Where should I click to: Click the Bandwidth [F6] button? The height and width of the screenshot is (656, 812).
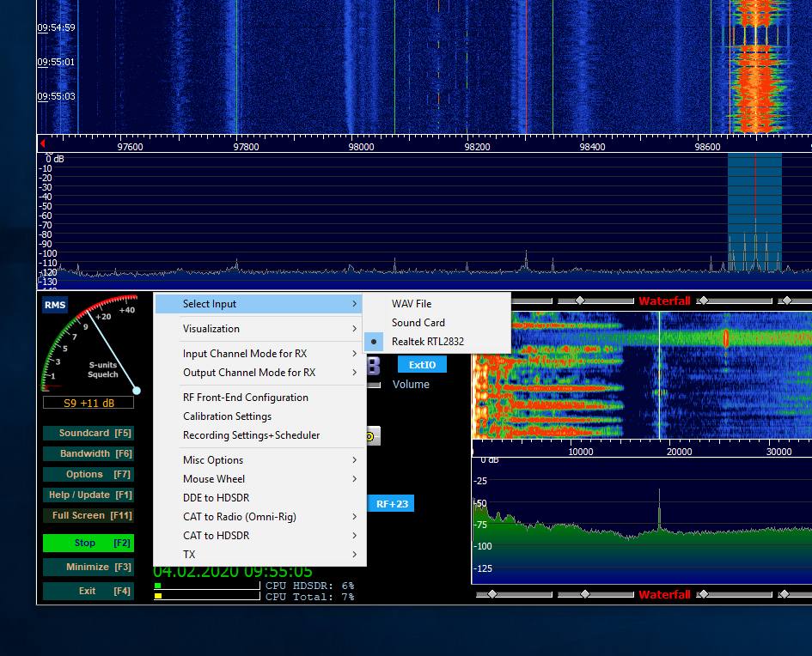tap(89, 453)
